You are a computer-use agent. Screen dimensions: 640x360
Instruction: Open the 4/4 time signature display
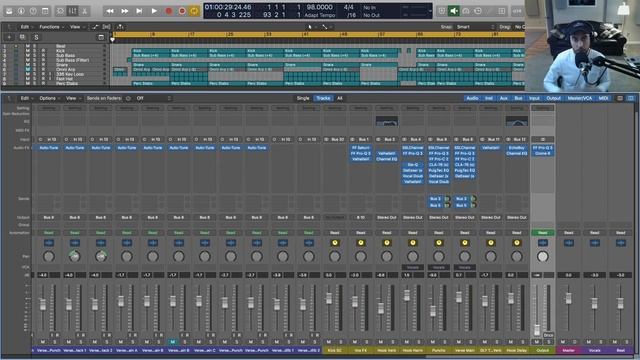point(348,7)
